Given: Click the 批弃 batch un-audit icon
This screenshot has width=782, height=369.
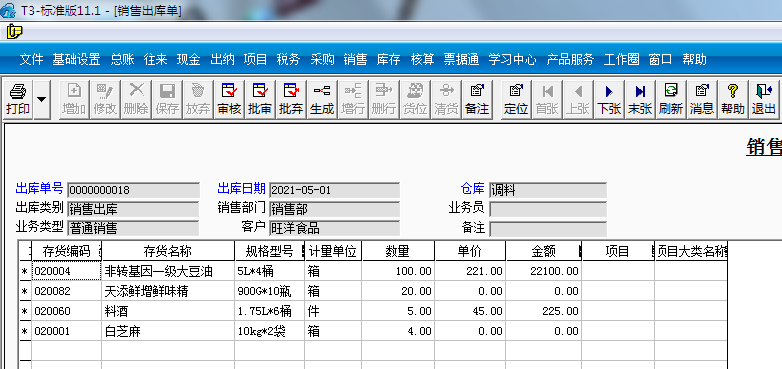Looking at the screenshot, I should coord(291,99).
